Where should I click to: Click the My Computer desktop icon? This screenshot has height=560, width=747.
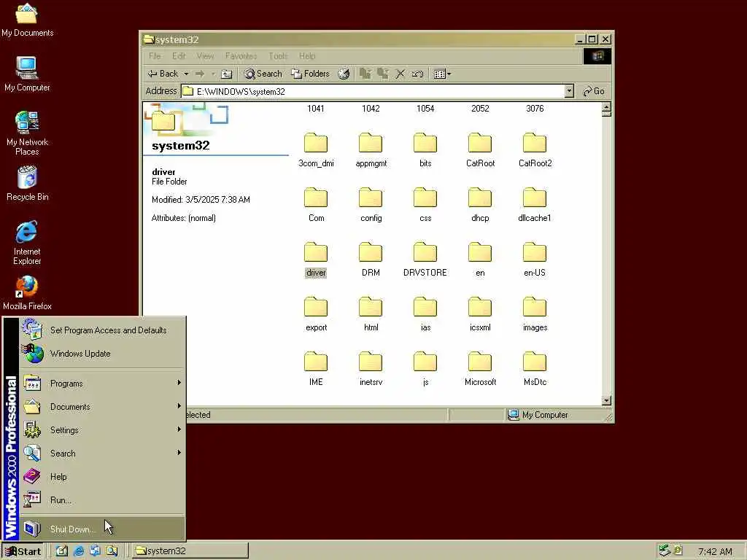(27, 74)
